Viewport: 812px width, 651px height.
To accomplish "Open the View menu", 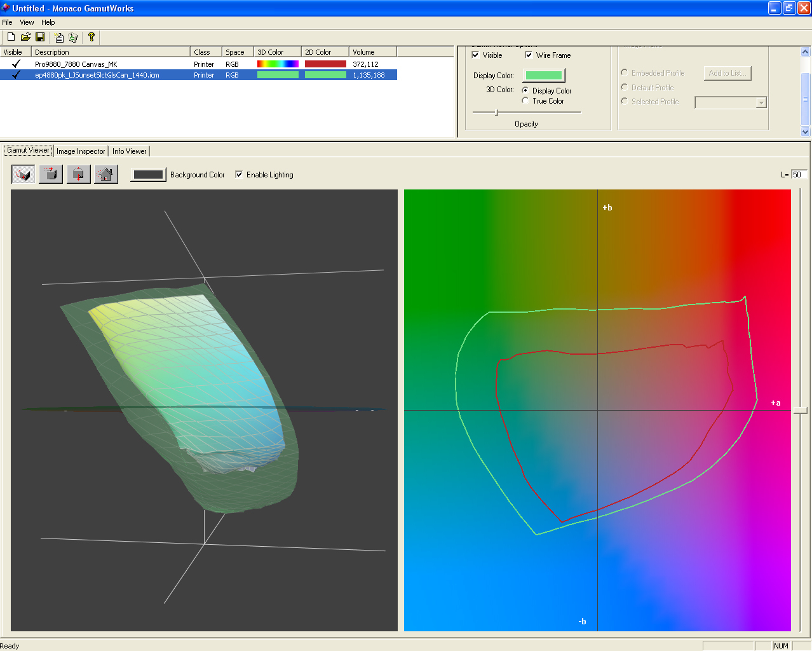I will tap(27, 22).
